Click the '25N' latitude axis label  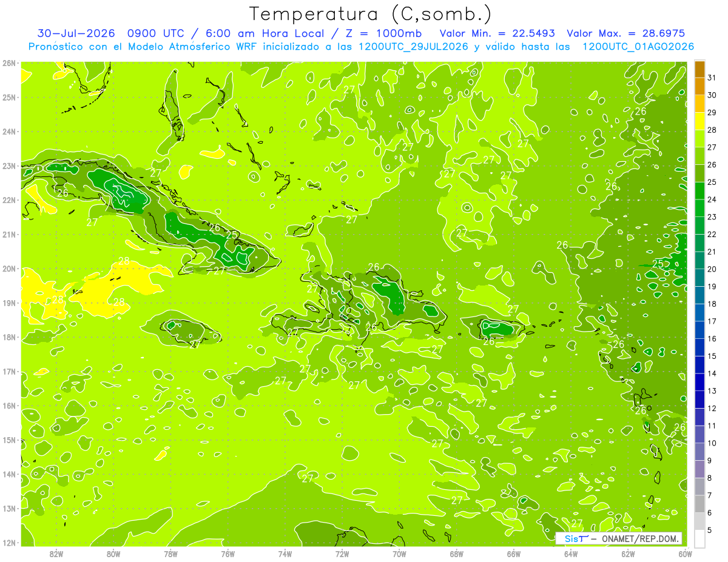tap(8, 98)
